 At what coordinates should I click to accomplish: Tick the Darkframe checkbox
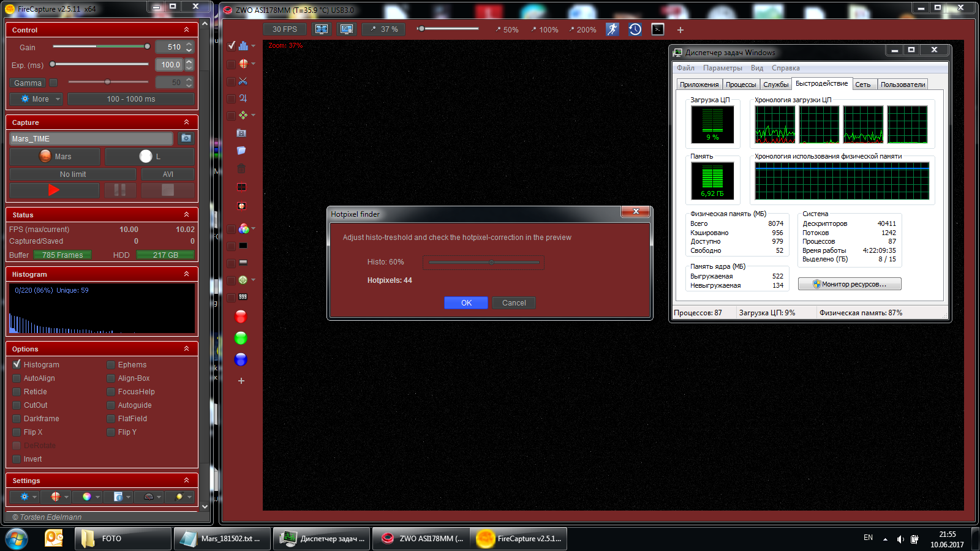(x=17, y=419)
